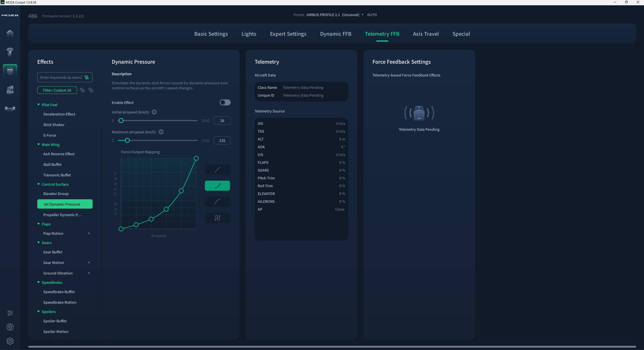Image resolution: width=644 pixels, height=350 pixels.
Task: Open the Preset dropdown arrow
Action: click(362, 15)
